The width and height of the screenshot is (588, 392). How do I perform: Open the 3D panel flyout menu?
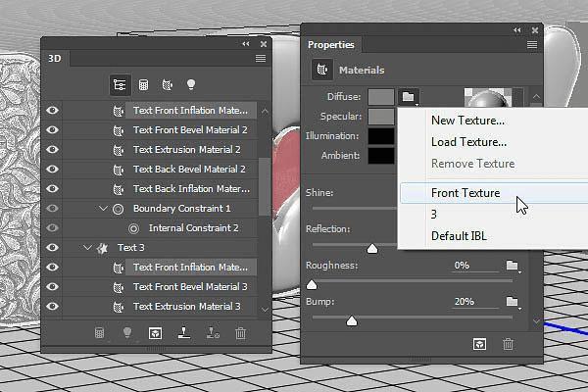coord(261,58)
